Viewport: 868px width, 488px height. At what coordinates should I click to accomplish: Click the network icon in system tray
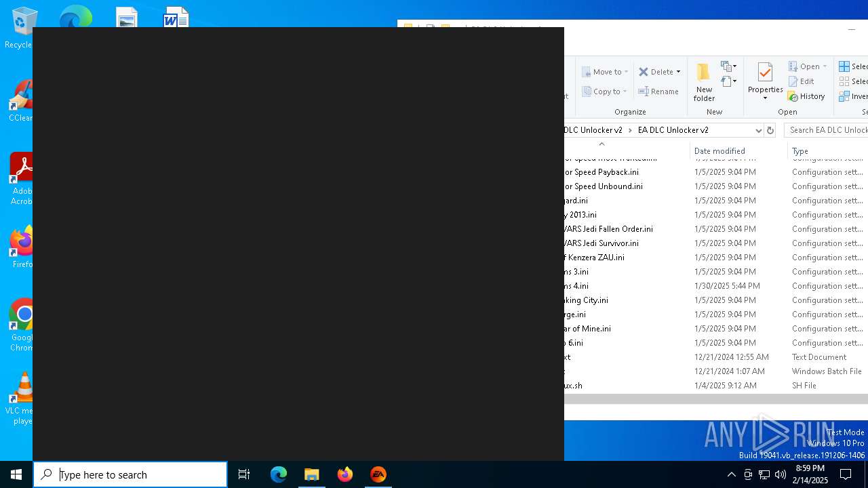pyautogui.click(x=764, y=474)
